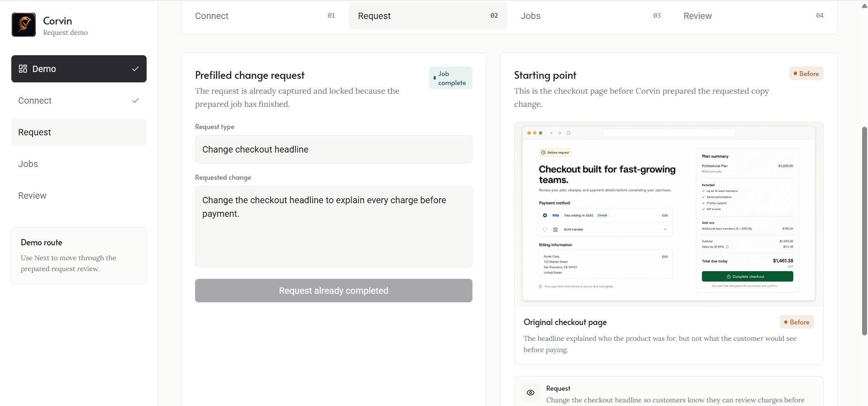Screen dimensions: 868x406
Task: Click the page vertical scrollbar thumb
Action: coord(864,231)
